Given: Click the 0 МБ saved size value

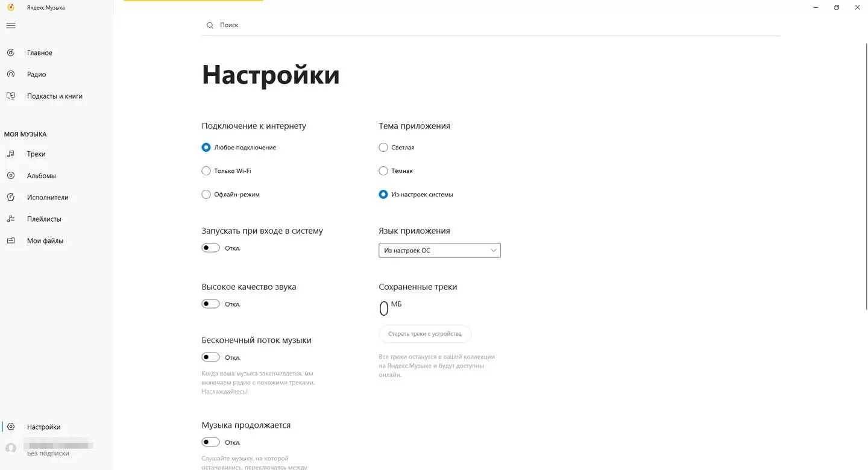Looking at the screenshot, I should (x=390, y=308).
